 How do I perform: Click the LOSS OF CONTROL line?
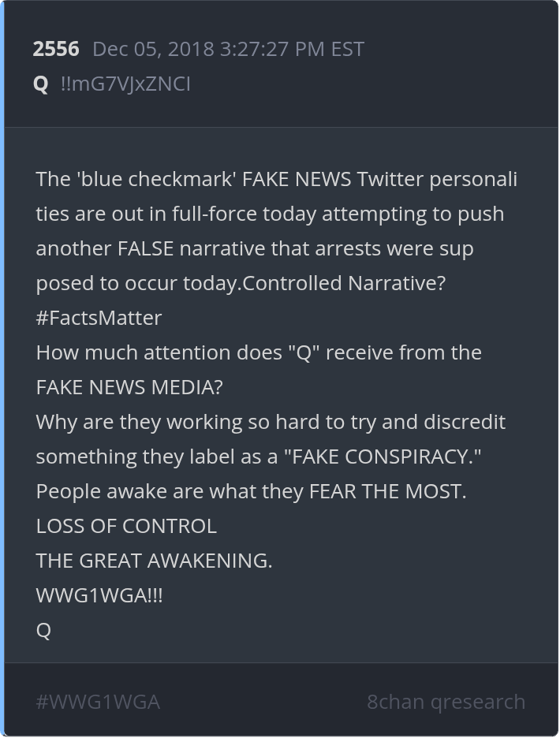[x=126, y=526]
